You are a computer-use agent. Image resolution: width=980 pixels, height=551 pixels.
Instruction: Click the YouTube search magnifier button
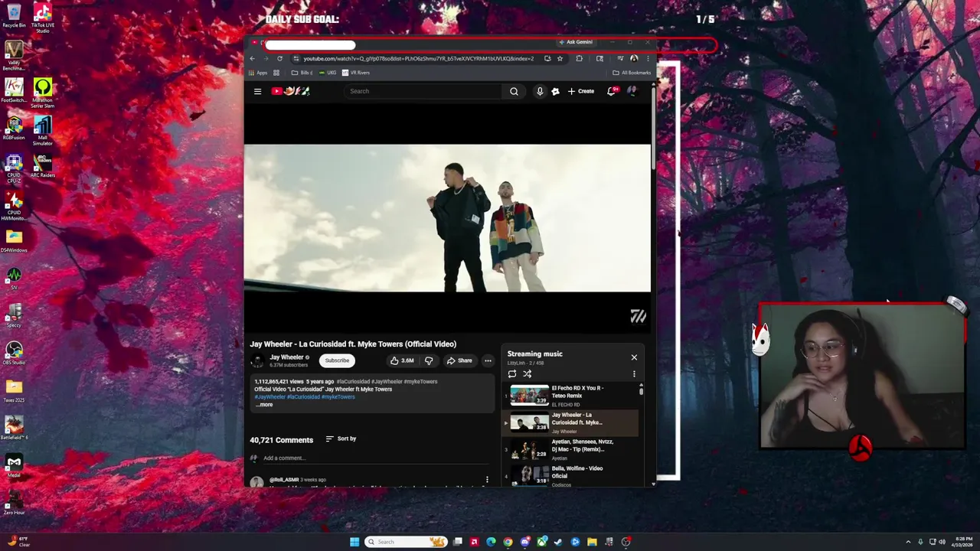point(514,91)
